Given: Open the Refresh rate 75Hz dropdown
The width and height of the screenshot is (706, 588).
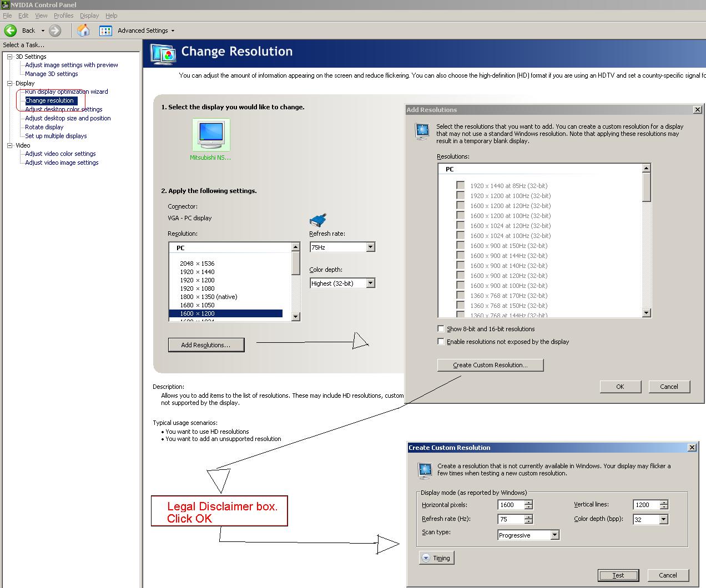Looking at the screenshot, I should tap(371, 247).
